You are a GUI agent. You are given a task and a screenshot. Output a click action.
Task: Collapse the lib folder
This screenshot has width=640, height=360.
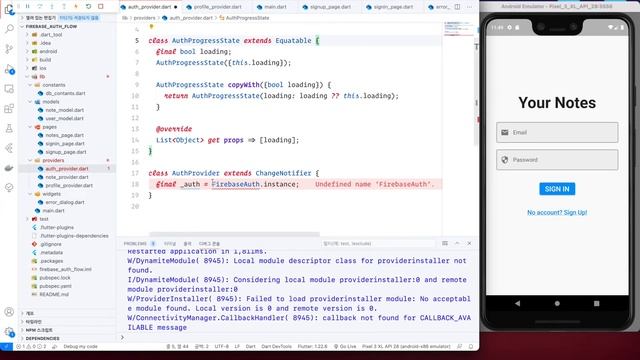pyautogui.click(x=42, y=77)
